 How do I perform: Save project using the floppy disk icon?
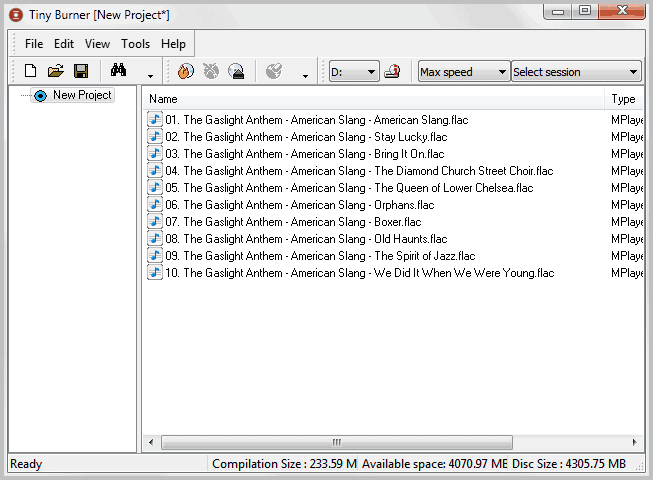click(x=81, y=71)
